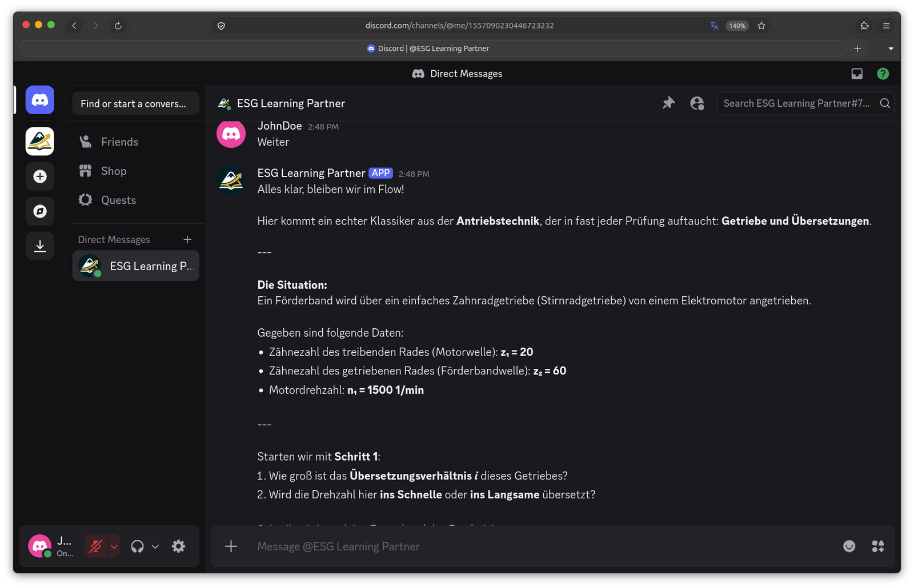Open Shop in sidebar
The height and width of the screenshot is (588, 914).
coord(135,171)
